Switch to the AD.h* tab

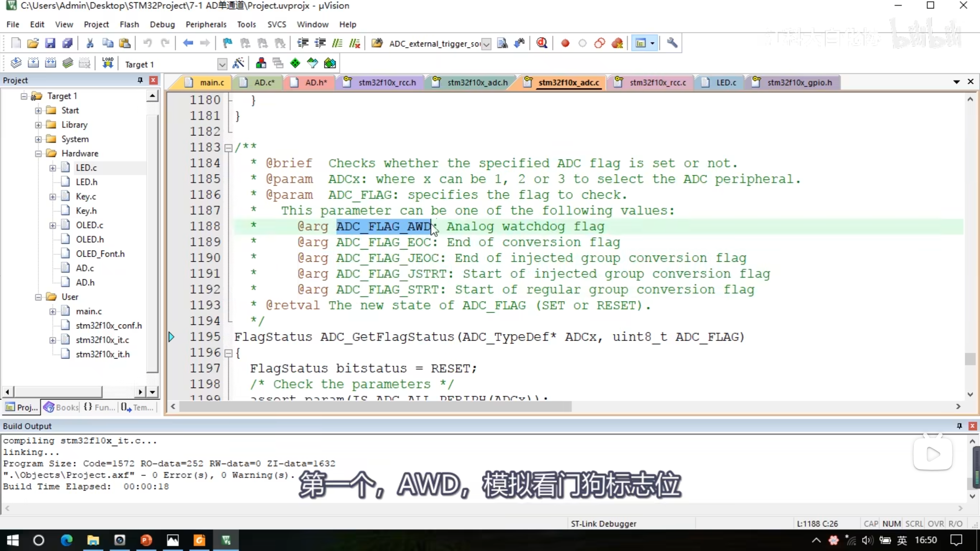309,82
